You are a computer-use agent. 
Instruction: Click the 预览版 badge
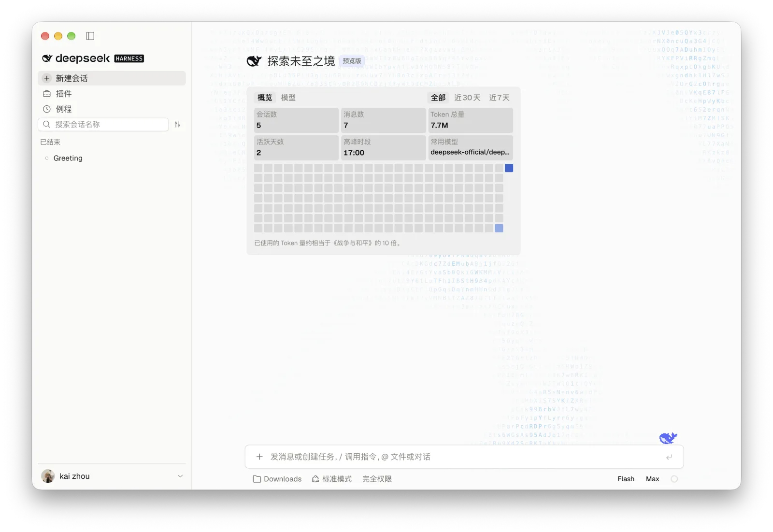[x=352, y=61]
